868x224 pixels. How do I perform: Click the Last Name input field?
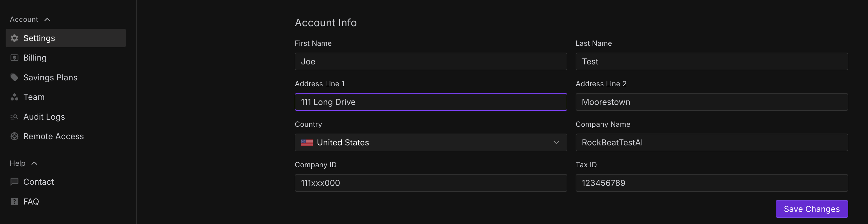coord(711,61)
